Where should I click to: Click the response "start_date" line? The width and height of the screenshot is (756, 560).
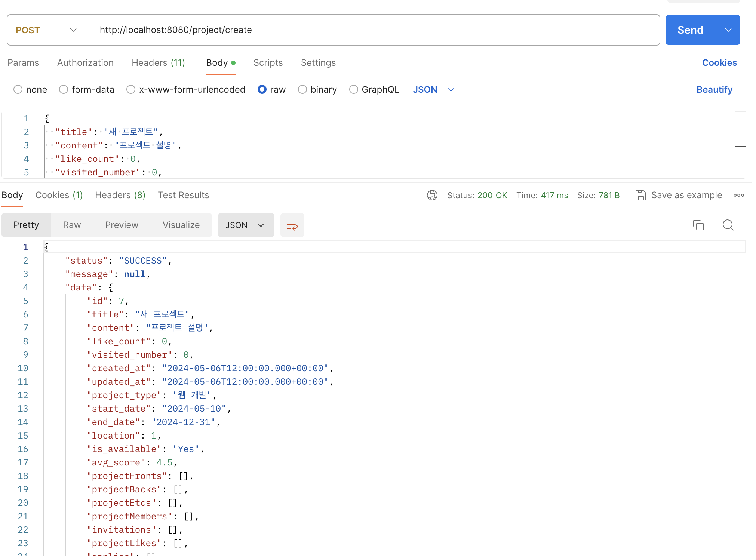(x=159, y=409)
